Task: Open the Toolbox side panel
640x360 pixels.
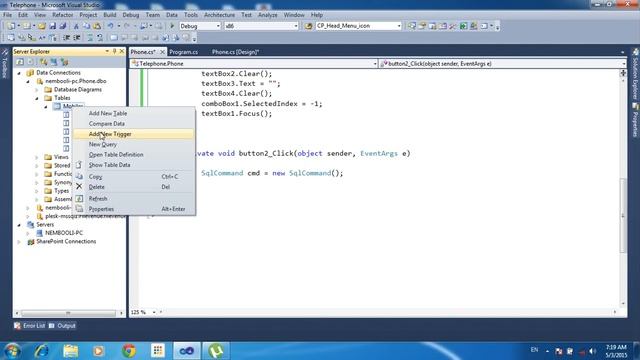Action: pyautogui.click(x=4, y=64)
